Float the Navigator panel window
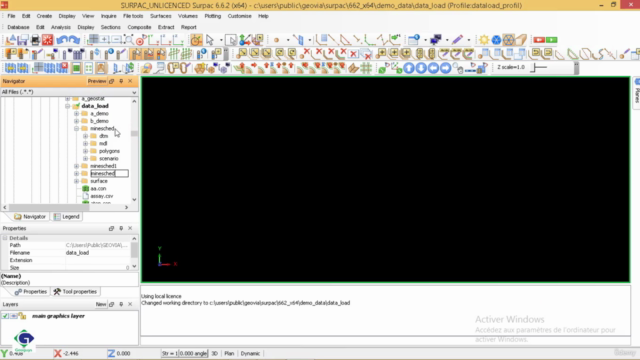The width and height of the screenshot is (640, 360). point(111,81)
